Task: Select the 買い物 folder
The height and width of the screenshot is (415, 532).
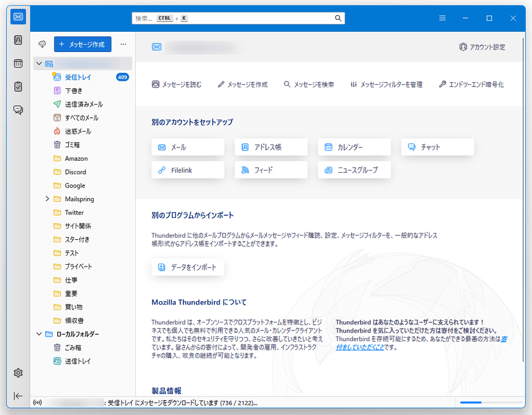Action: (x=83, y=307)
